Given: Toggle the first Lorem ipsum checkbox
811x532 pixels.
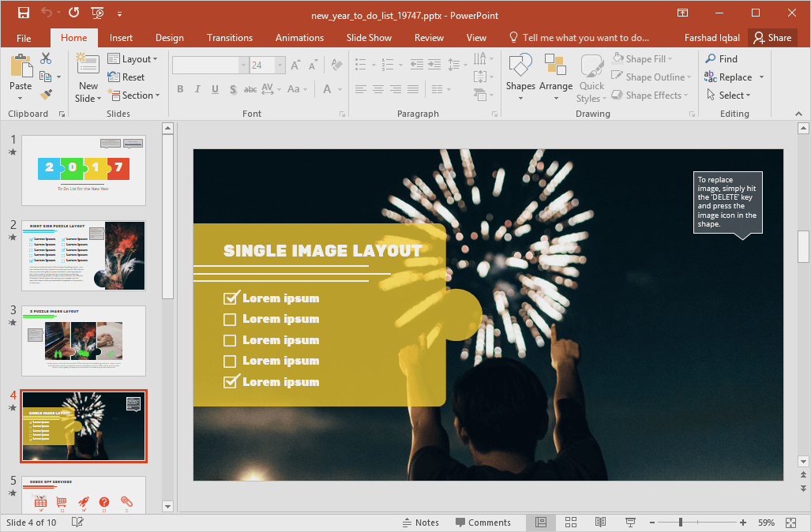Looking at the screenshot, I should (231, 298).
